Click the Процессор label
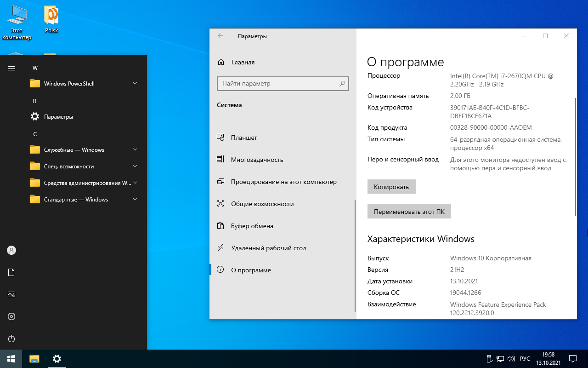The width and height of the screenshot is (588, 368). pyautogui.click(x=384, y=75)
